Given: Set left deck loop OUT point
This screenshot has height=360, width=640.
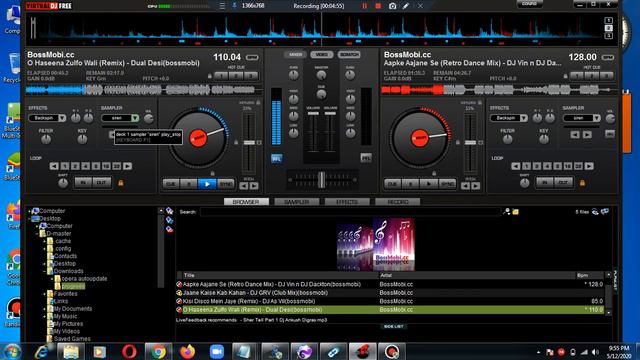Looking at the screenshot, I should 101,182.
